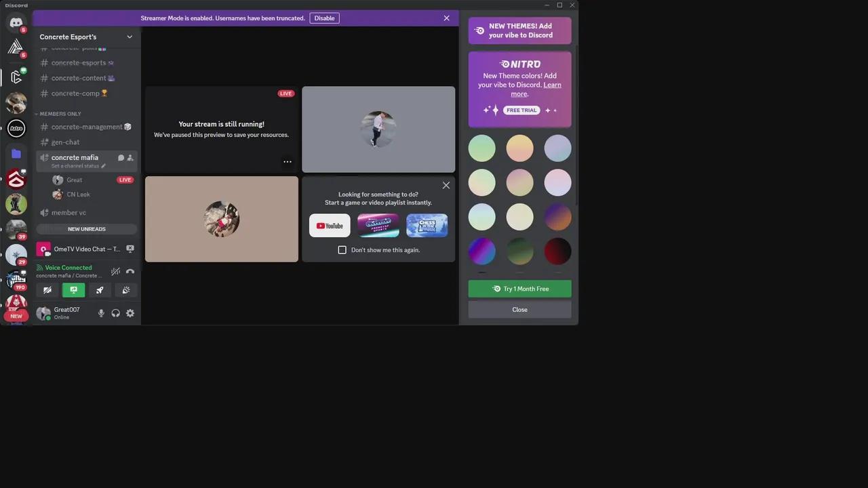Pick the mint green theme swatch
This screenshot has width=868, height=488.
click(482, 148)
